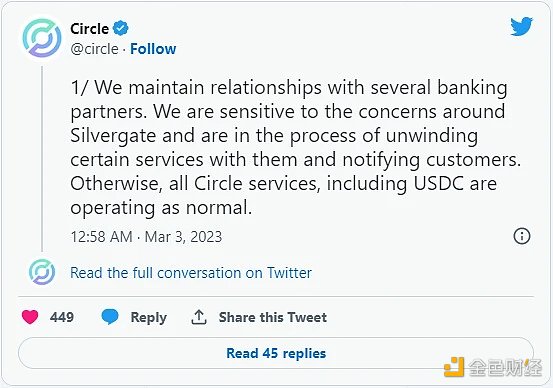Click the small Circle avatar near conversation link
The height and width of the screenshot is (388, 553).
pyautogui.click(x=42, y=272)
